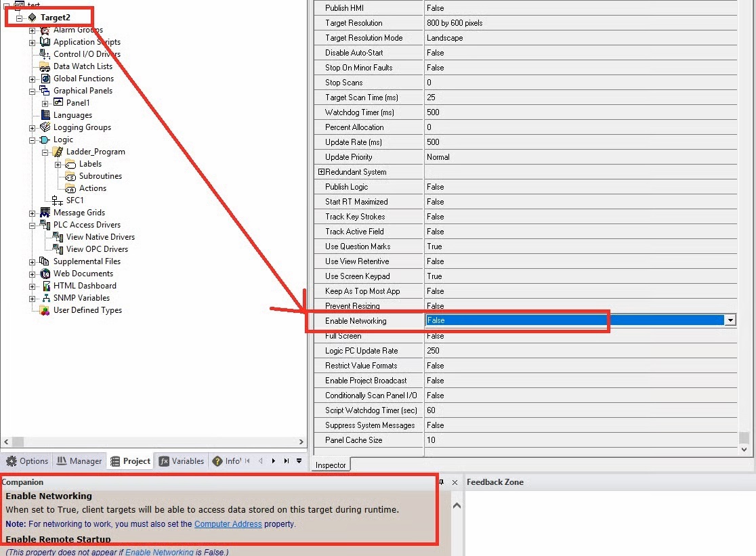Screen dimensions: 756x556
Task: Click the Application Scripts book icon
Action: [x=45, y=42]
